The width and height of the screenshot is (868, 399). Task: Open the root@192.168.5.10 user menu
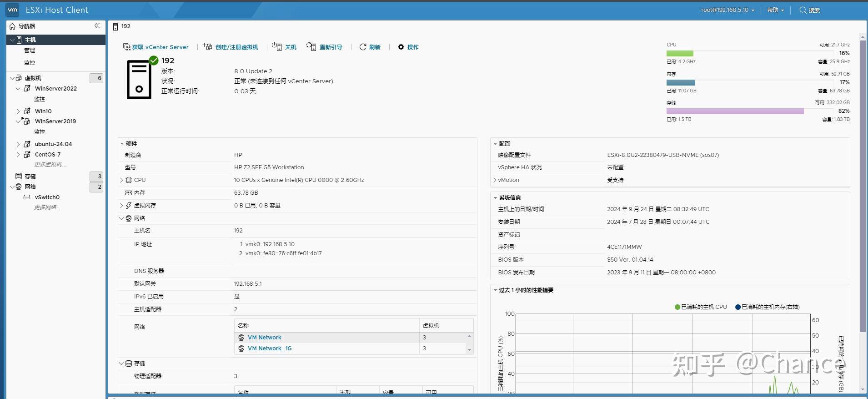pos(728,10)
